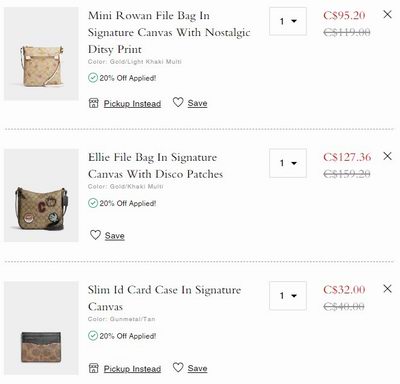Open Ellie File Bag product title
This screenshot has width=400, height=384.
coord(155,165)
